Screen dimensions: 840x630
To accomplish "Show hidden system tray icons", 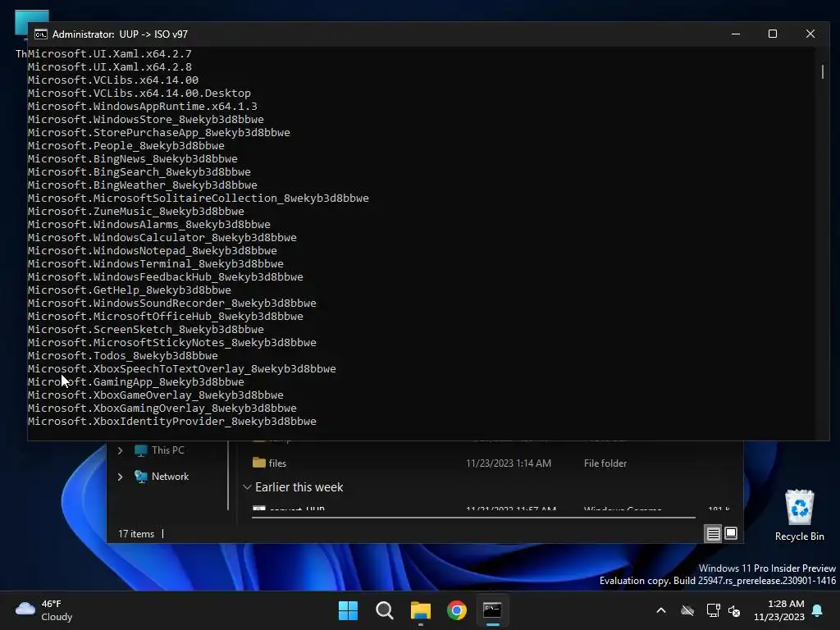I will (661, 610).
